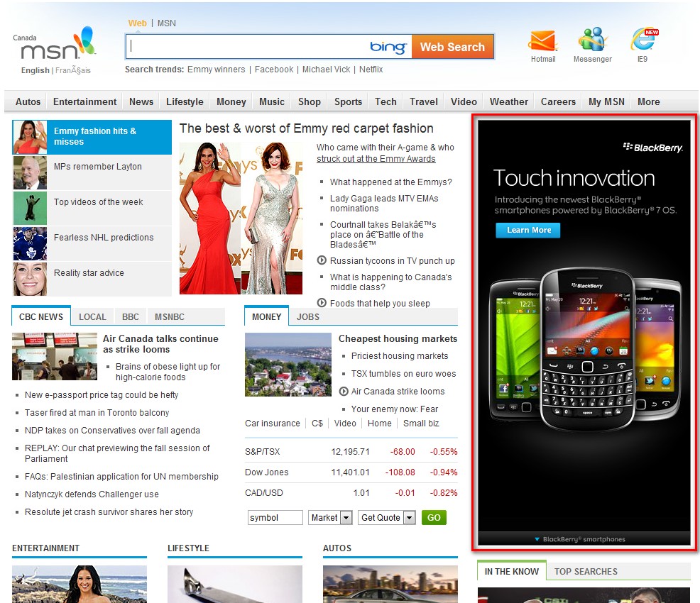Play the Air Canada strike looms video in Money

344,391
